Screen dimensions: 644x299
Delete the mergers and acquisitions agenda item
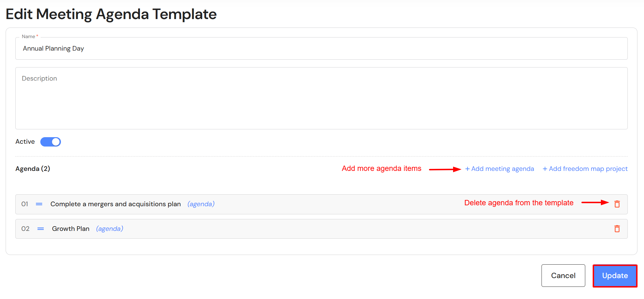pos(617,204)
